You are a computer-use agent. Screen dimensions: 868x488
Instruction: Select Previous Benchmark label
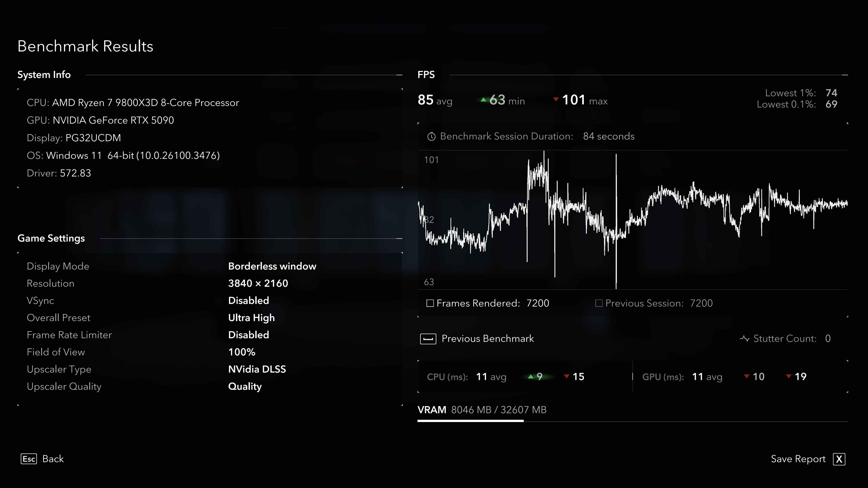[x=488, y=338]
